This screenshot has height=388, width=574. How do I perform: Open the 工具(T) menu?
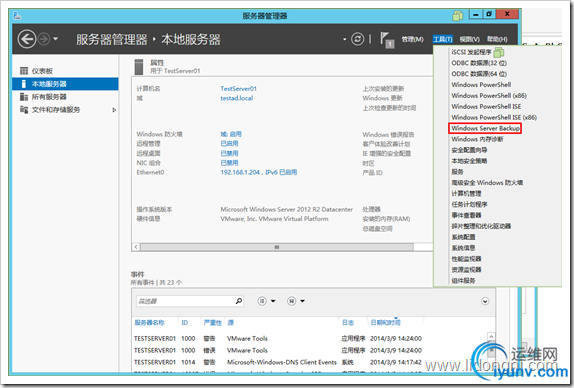tap(443, 39)
